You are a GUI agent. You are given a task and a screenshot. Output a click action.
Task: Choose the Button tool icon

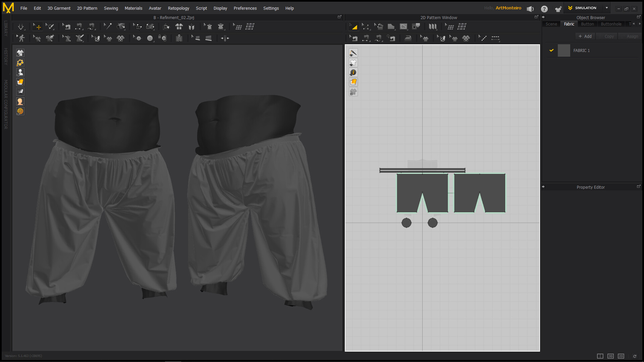click(x=150, y=38)
